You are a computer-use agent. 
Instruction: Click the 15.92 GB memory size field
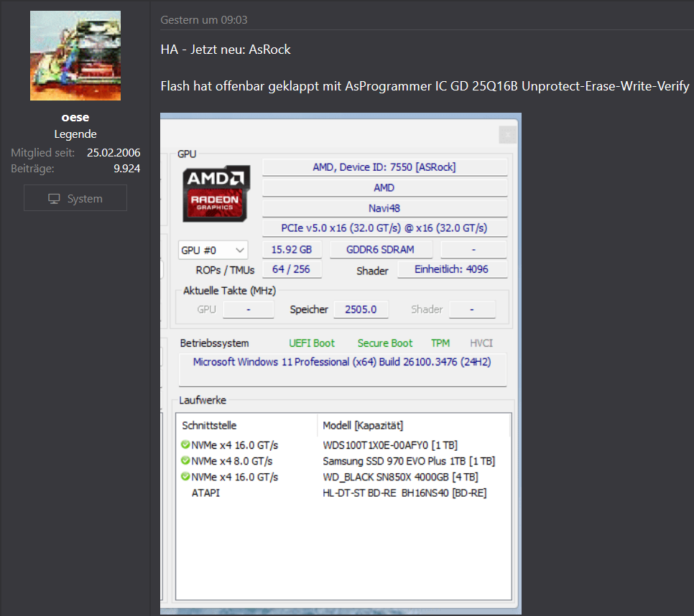pyautogui.click(x=292, y=249)
